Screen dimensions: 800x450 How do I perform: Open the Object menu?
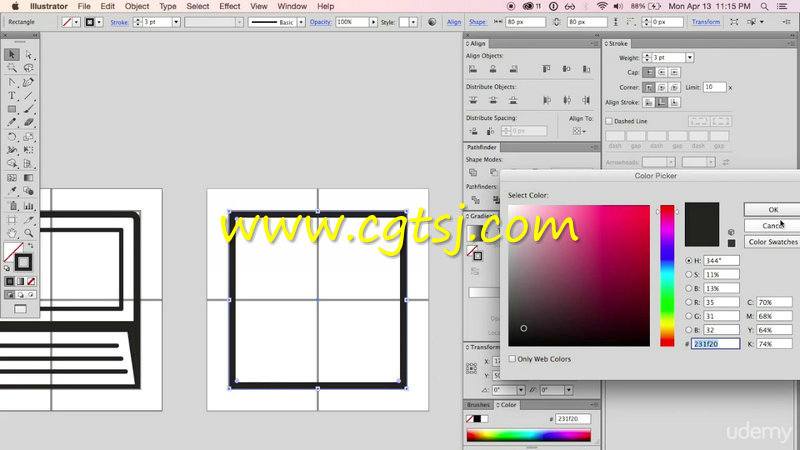(x=137, y=6)
